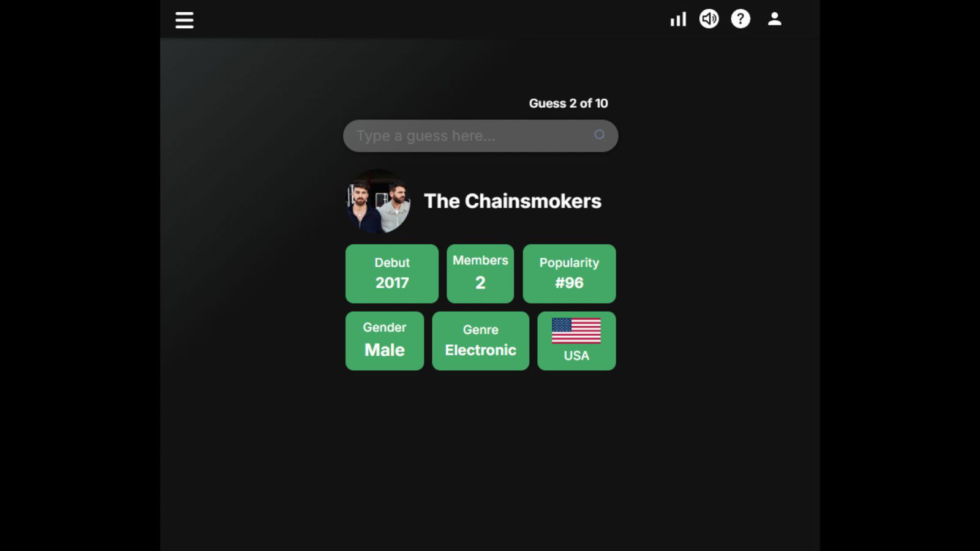Click the loading circle in search box
This screenshot has height=551, width=980.
tap(600, 135)
